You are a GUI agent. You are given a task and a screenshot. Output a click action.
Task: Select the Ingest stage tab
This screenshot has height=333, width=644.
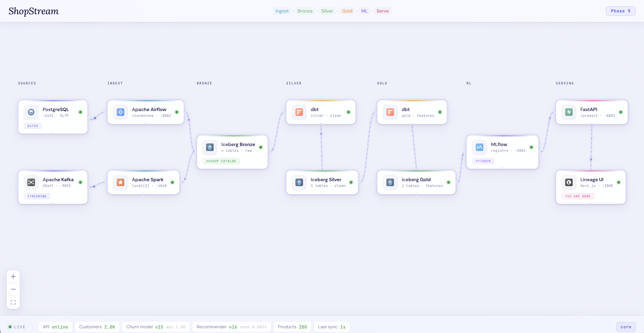click(x=282, y=11)
